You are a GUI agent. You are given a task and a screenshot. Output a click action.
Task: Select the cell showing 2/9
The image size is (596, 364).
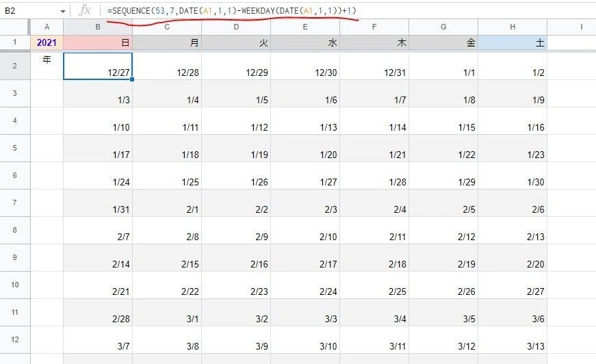tap(236, 231)
